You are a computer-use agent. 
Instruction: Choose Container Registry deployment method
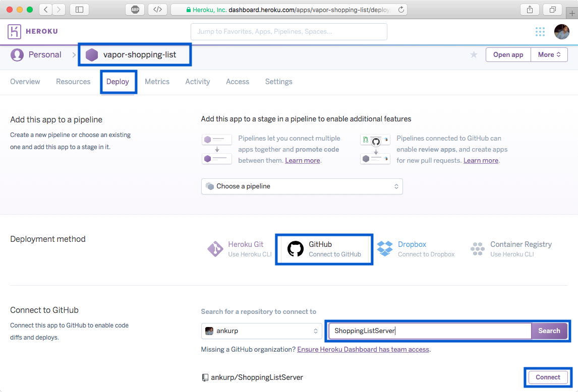(511, 249)
